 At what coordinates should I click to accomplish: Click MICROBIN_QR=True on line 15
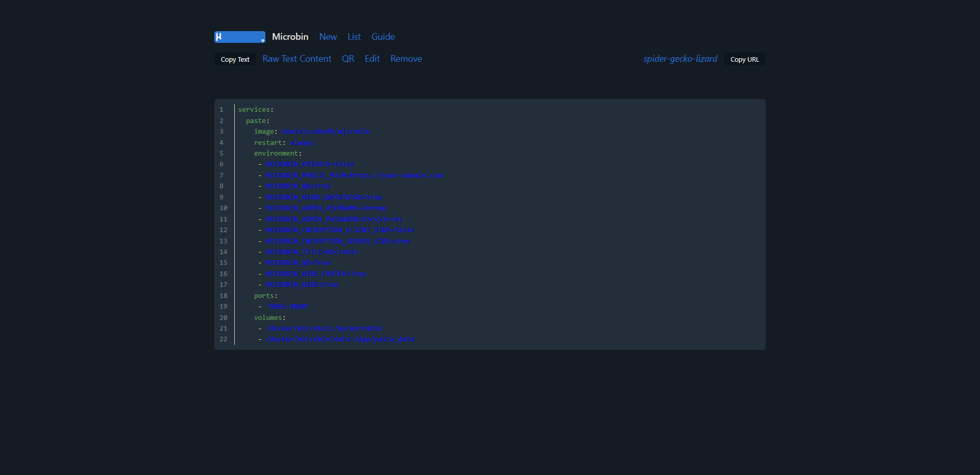coord(298,263)
